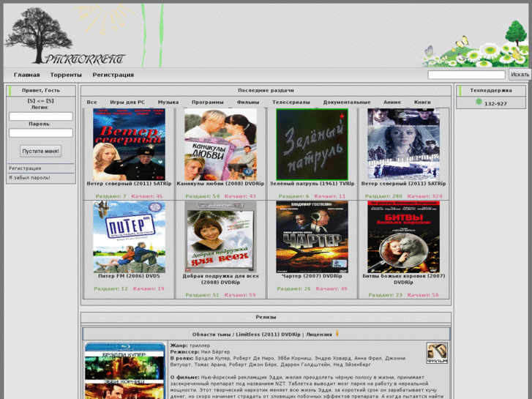Click the Пустите меня! login button
This screenshot has width=532, height=399.
pyautogui.click(x=40, y=151)
